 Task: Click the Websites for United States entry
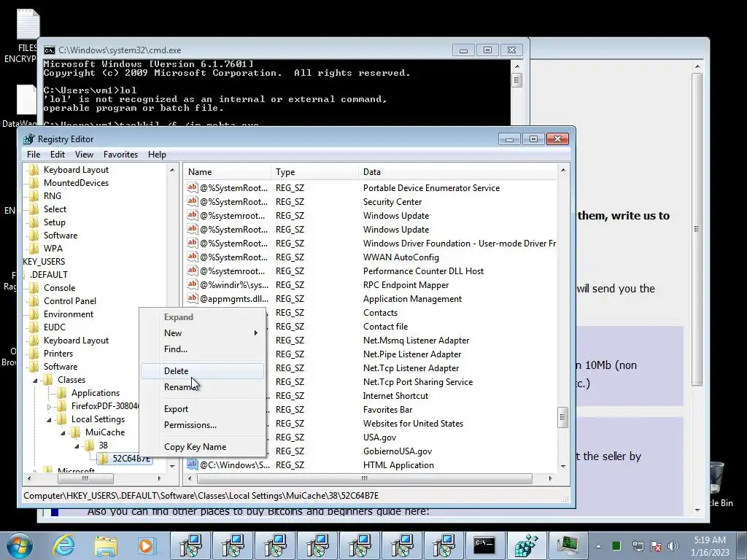(413, 424)
